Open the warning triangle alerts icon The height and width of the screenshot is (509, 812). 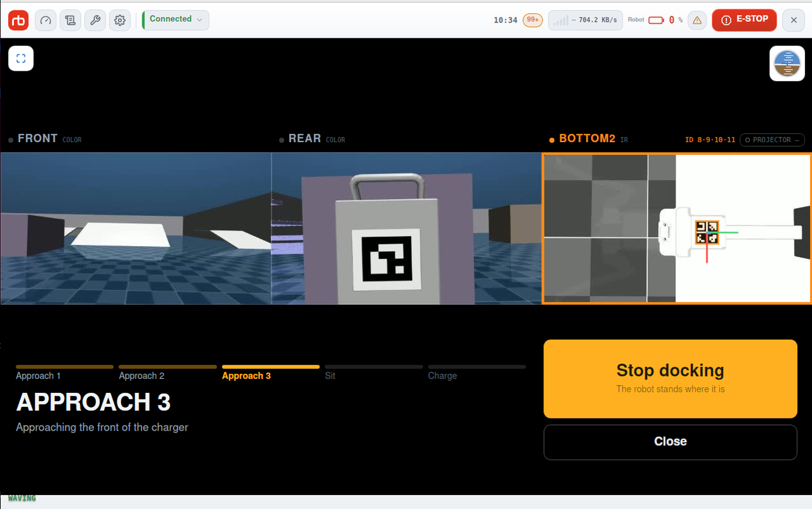pos(697,20)
